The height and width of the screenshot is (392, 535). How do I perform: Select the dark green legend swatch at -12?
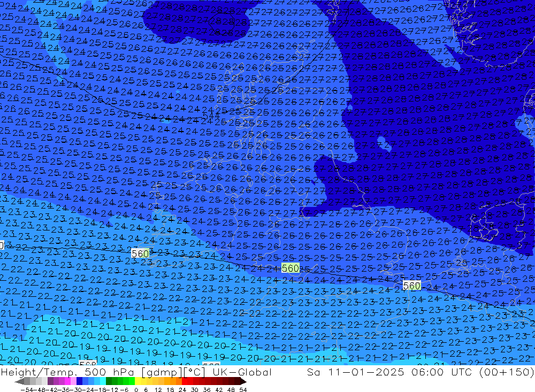(x=109, y=381)
